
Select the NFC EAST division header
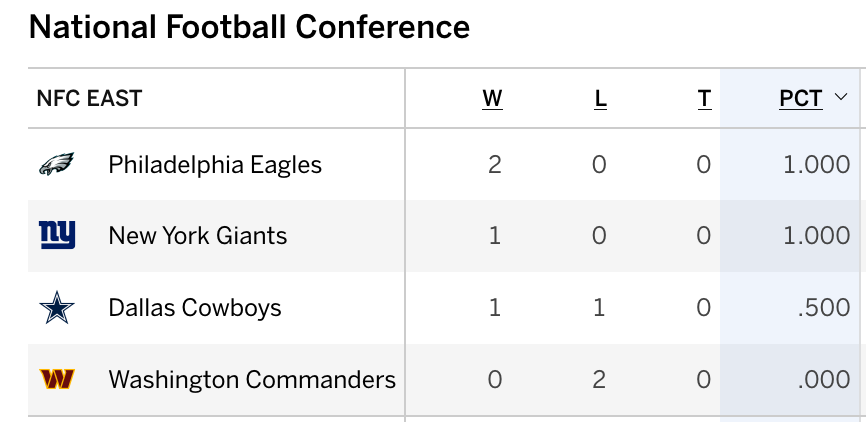coord(89,99)
